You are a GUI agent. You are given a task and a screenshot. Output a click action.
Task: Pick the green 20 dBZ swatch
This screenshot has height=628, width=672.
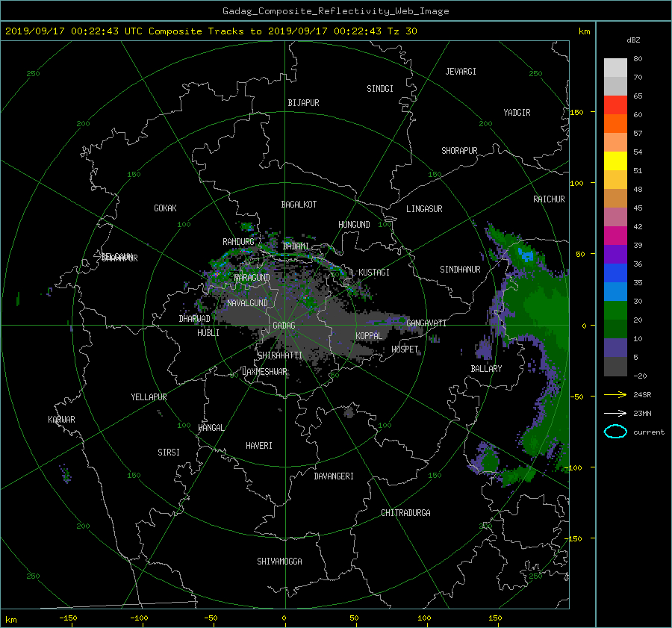(615, 311)
